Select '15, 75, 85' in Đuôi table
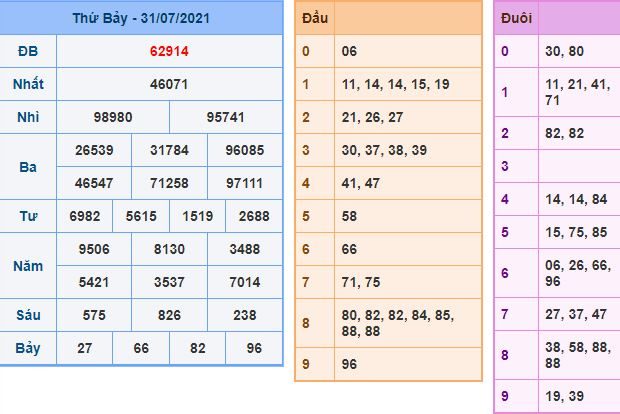 point(576,232)
